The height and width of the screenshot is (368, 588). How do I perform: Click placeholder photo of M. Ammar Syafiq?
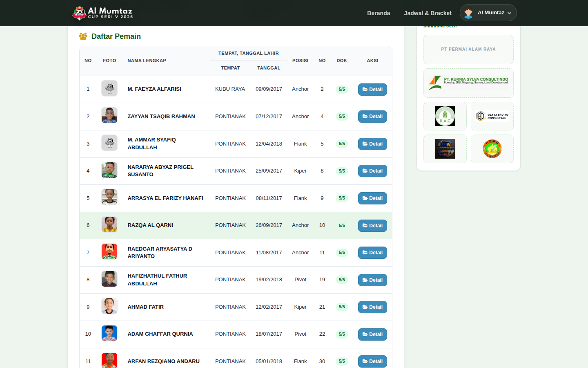[x=109, y=143]
